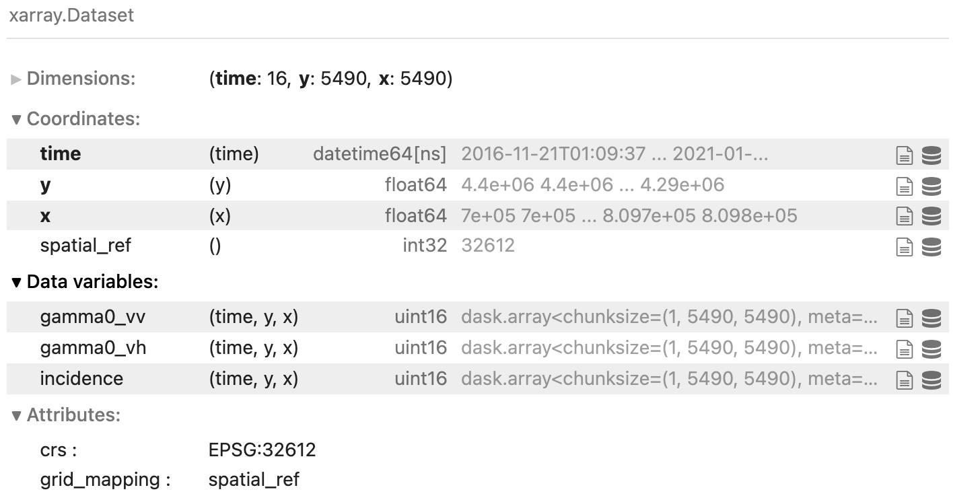The height and width of the screenshot is (498, 980).
Task: Open attributes for spatial_ref
Action: click(906, 245)
